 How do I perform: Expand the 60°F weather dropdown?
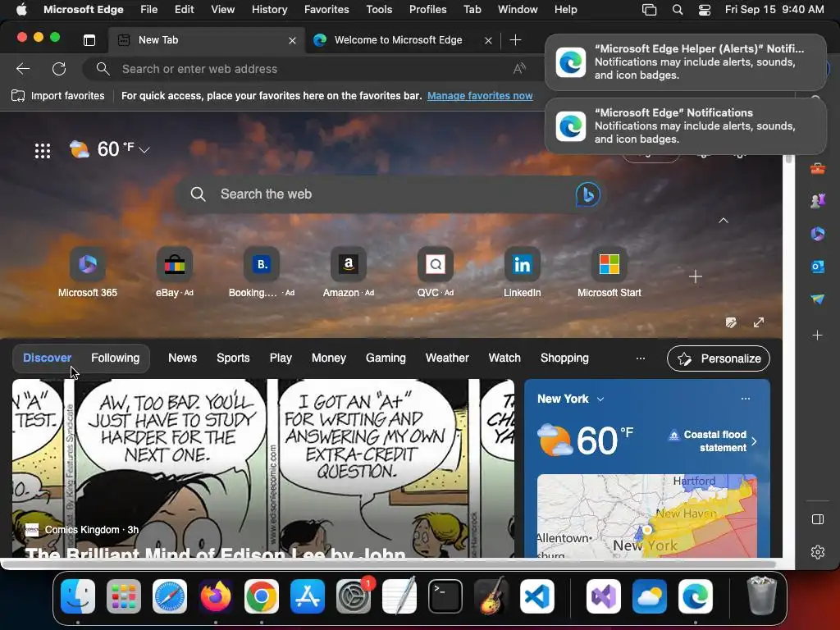coord(144,150)
